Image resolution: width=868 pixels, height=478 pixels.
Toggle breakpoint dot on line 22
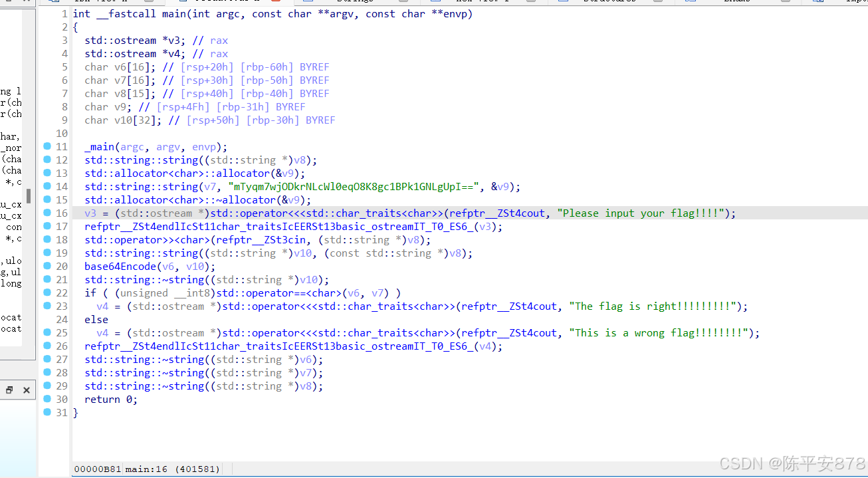[x=47, y=293]
